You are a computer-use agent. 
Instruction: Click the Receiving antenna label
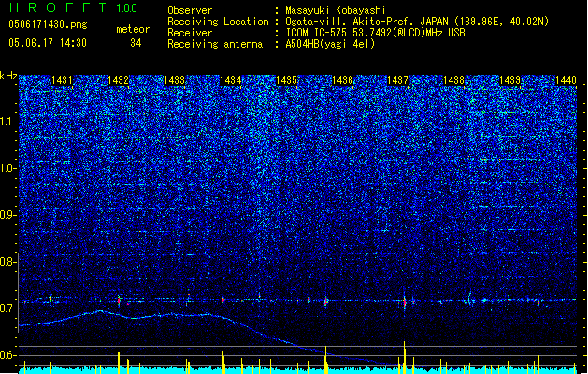[215, 44]
